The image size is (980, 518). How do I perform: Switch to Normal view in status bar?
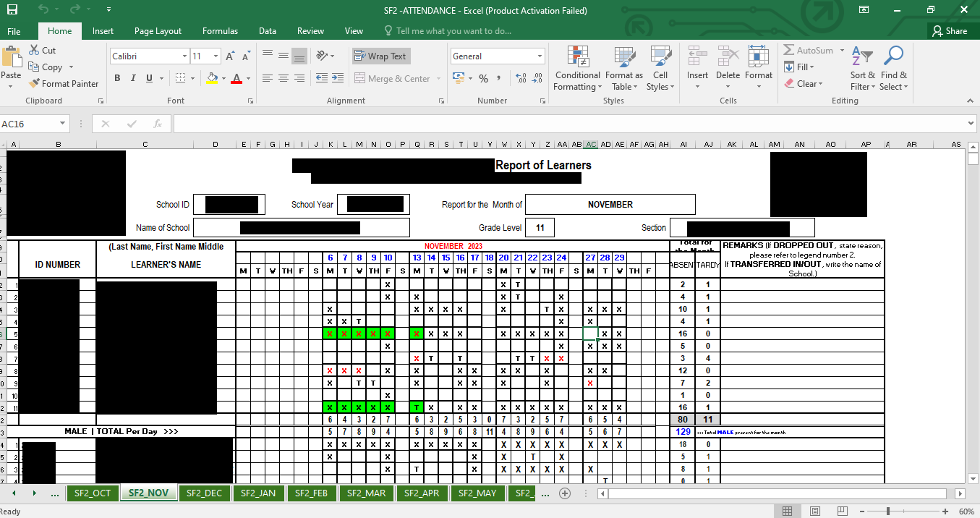click(787, 511)
